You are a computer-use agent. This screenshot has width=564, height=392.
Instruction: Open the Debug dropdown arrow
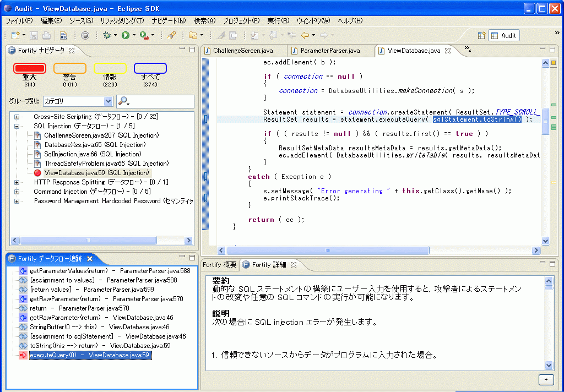(115, 35)
